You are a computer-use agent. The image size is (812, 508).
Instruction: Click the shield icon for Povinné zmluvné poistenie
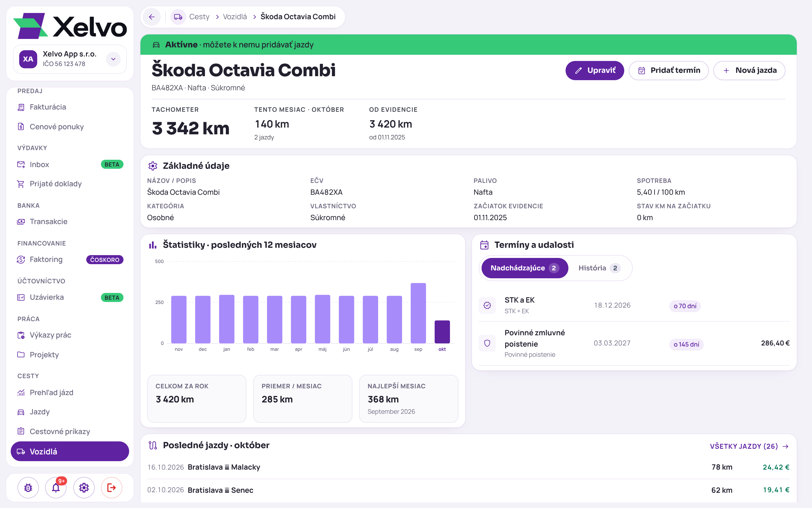pyautogui.click(x=487, y=343)
